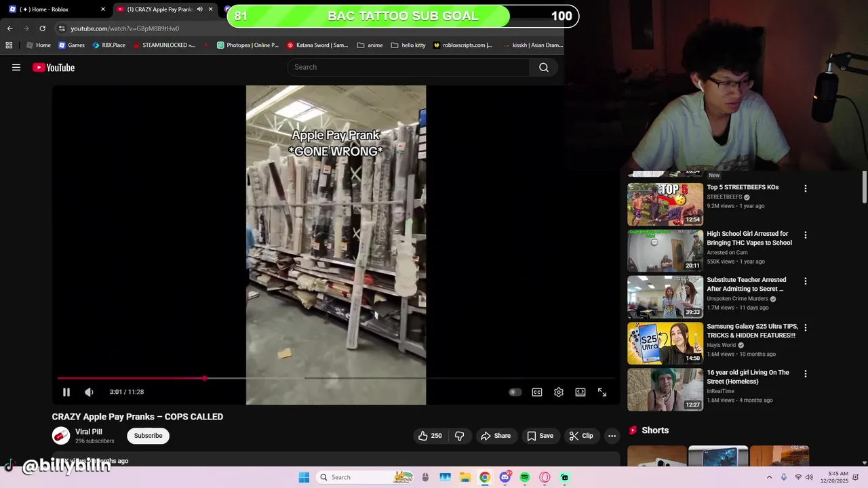Click the taskbar Search box
The image size is (868, 488).
click(365, 477)
